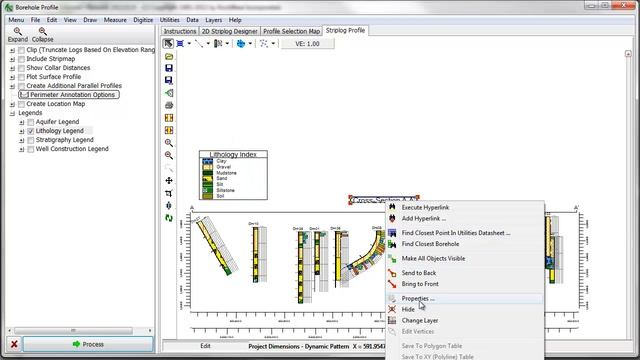Switch to Profile Selection Map tab

[x=291, y=31]
